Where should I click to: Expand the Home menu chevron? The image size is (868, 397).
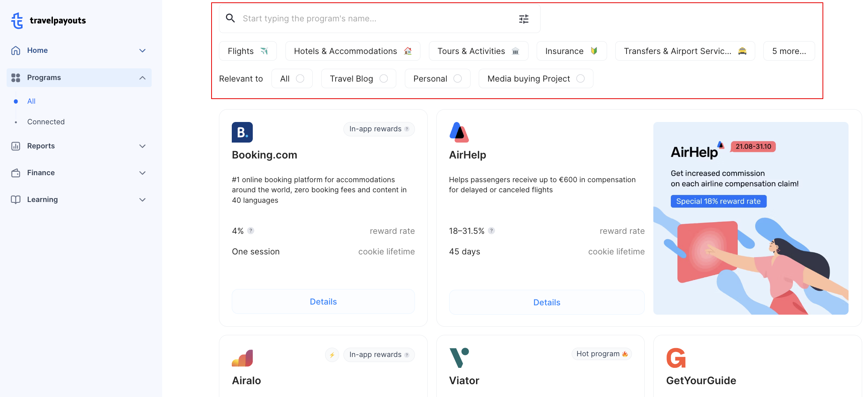pos(142,50)
